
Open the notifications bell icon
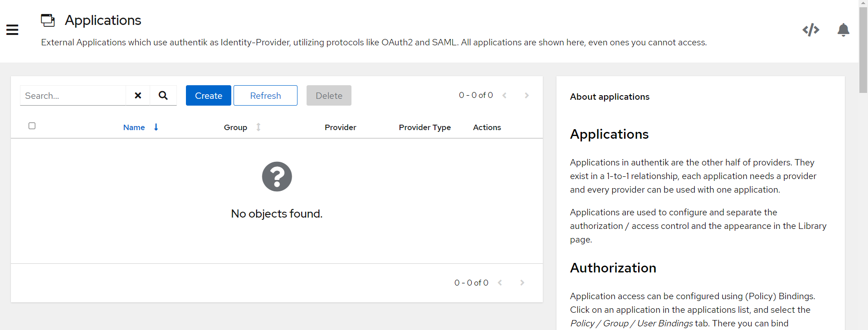pyautogui.click(x=844, y=30)
